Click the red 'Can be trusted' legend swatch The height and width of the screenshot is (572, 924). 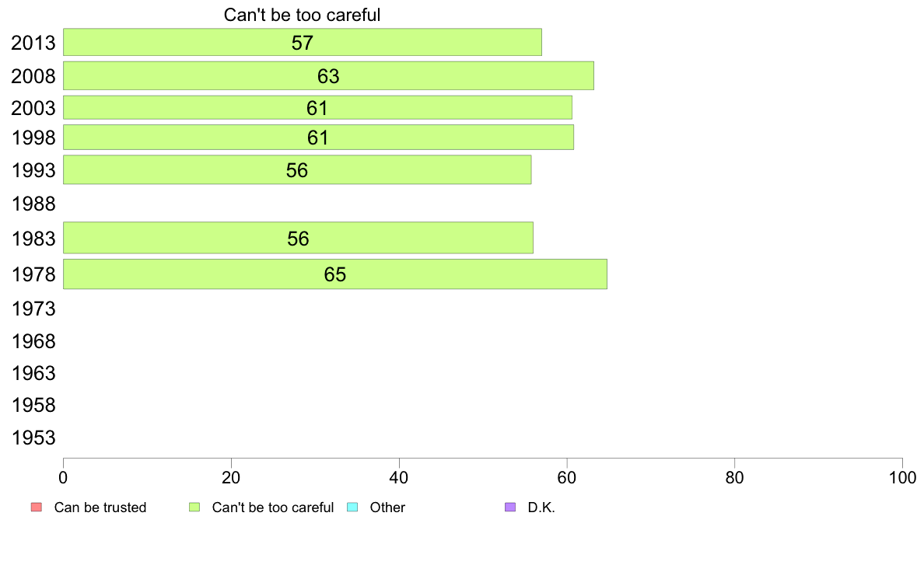click(x=36, y=507)
